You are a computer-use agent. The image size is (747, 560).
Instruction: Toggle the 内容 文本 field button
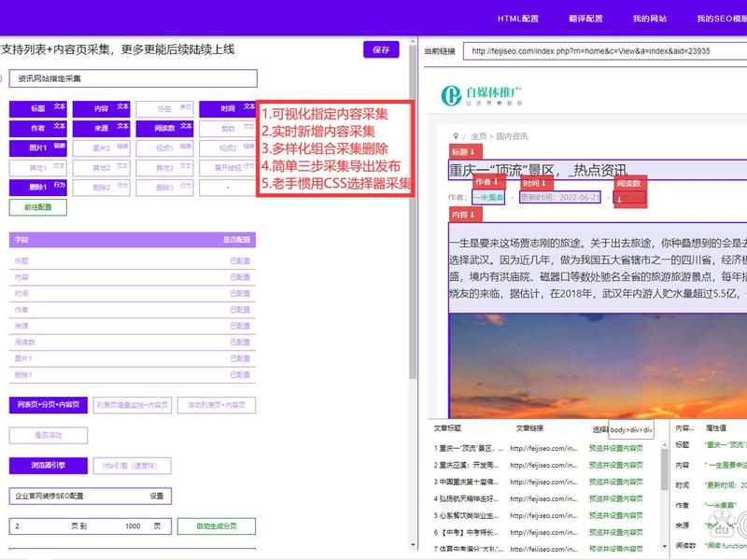point(101,108)
